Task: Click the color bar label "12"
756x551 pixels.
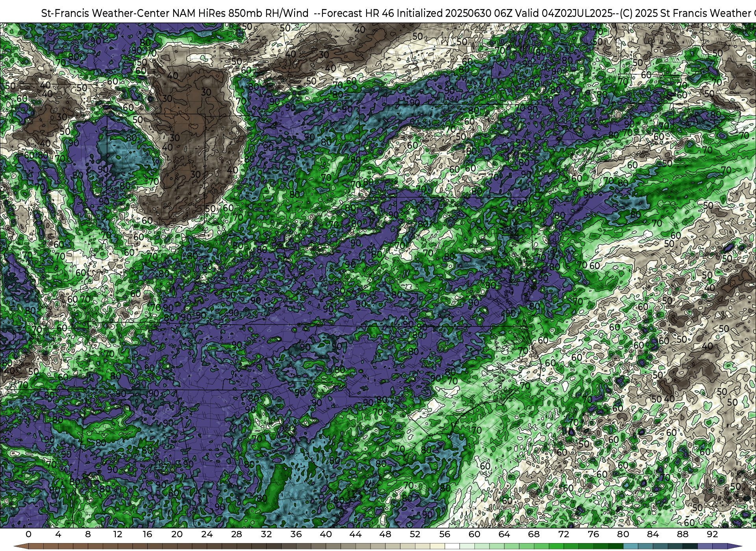Action: 117,534
